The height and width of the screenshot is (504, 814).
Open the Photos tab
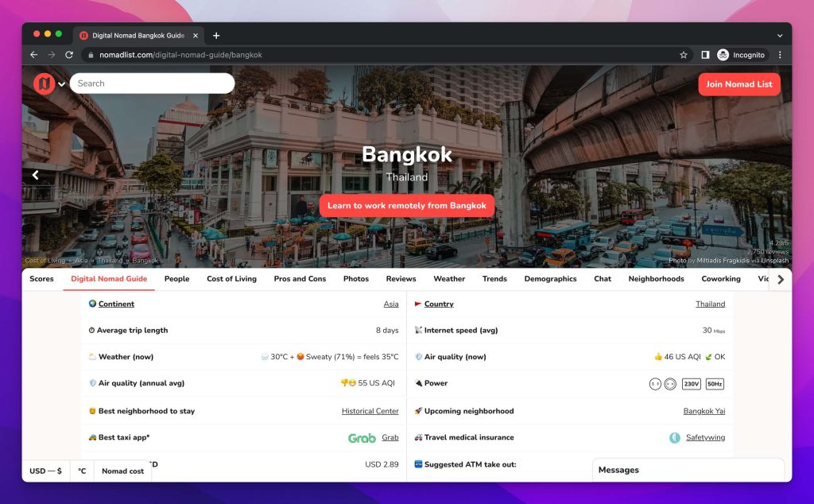(x=356, y=279)
